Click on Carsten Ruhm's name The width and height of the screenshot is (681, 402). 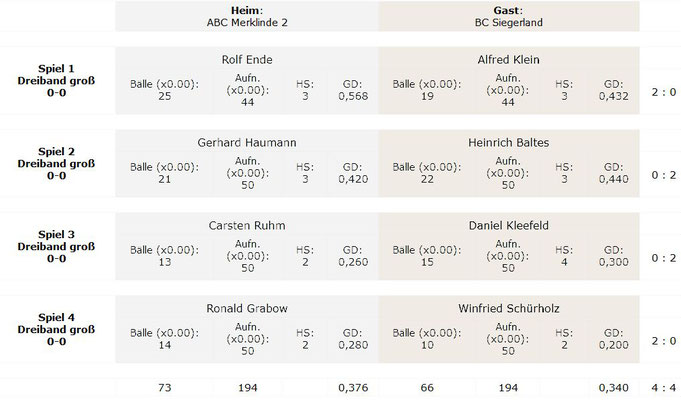(x=247, y=225)
